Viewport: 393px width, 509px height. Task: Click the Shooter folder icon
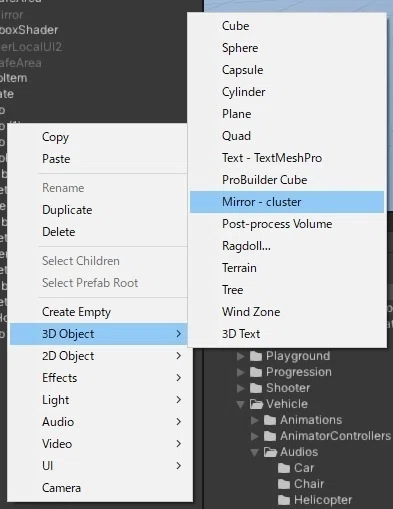coord(256,388)
